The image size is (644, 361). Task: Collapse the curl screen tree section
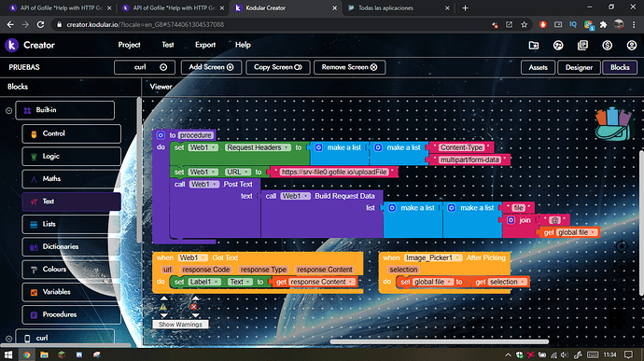pyautogui.click(x=8, y=339)
